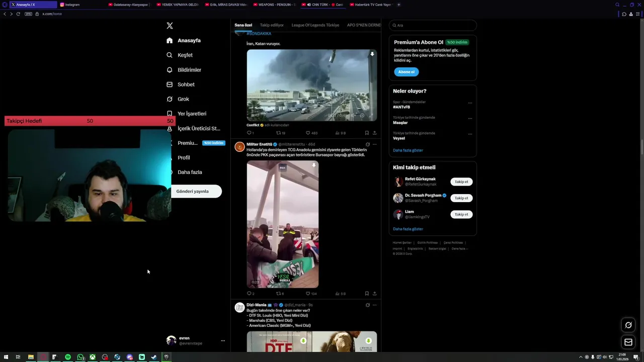Open more menu on Dizi-Mania post
This screenshot has height=362, width=644.
[x=374, y=305]
